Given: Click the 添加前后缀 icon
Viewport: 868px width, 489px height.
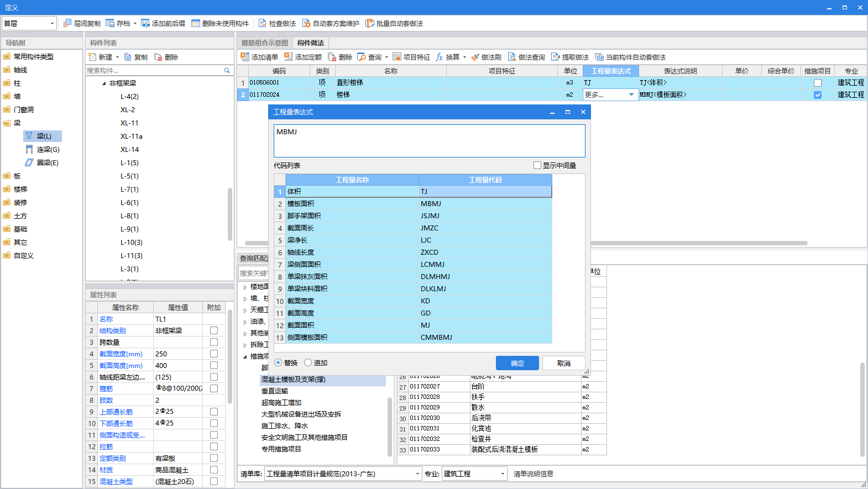Looking at the screenshot, I should click(145, 23).
